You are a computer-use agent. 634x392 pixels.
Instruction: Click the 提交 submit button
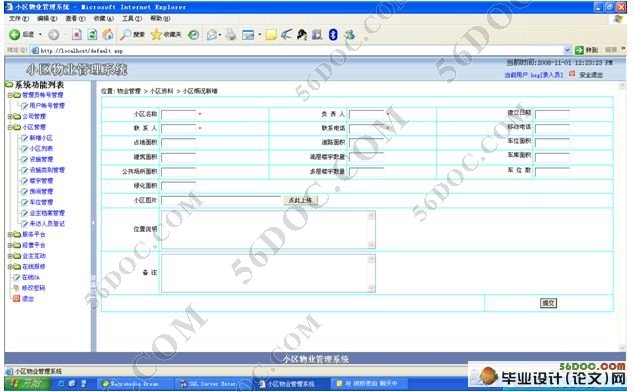pyautogui.click(x=548, y=303)
